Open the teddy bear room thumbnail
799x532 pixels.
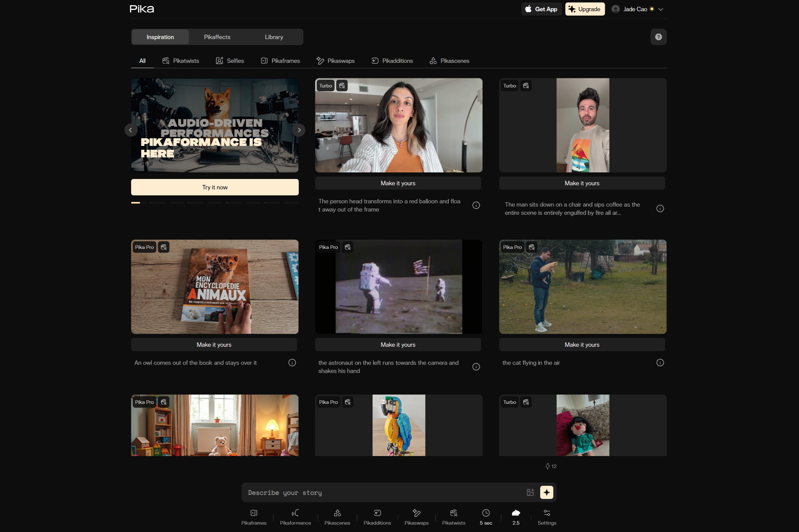click(x=215, y=425)
